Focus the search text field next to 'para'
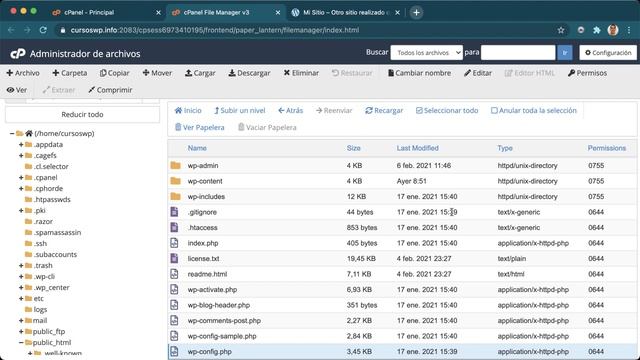640x360 pixels. (x=518, y=53)
